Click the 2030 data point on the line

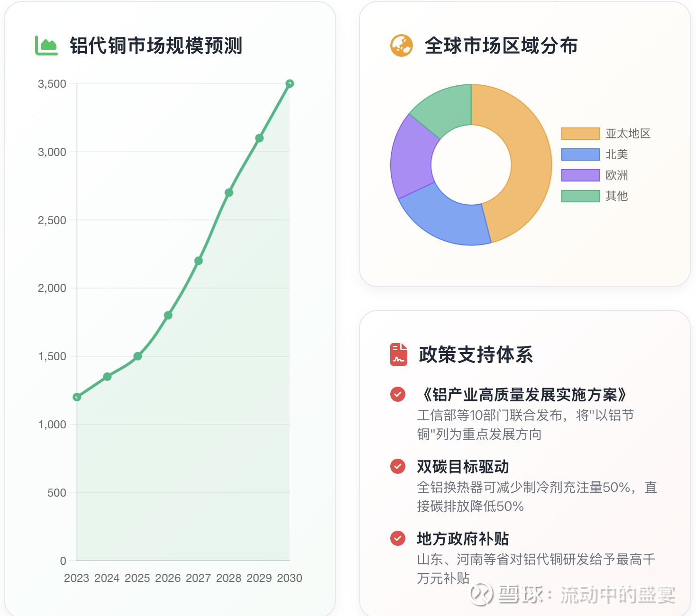coord(290,83)
